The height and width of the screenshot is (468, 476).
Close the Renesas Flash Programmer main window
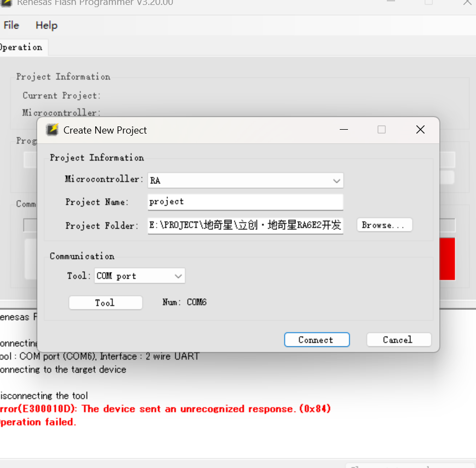(467, 2)
